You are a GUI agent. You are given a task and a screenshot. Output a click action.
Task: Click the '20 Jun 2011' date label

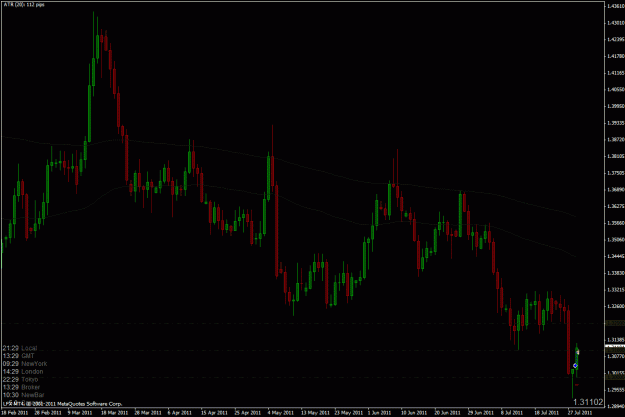(447, 413)
